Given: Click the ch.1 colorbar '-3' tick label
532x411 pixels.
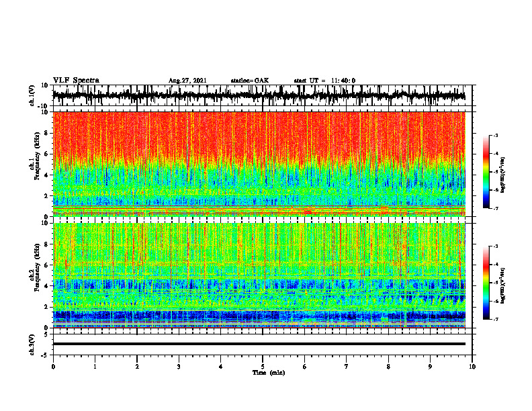Looking at the screenshot, I should [x=495, y=135].
